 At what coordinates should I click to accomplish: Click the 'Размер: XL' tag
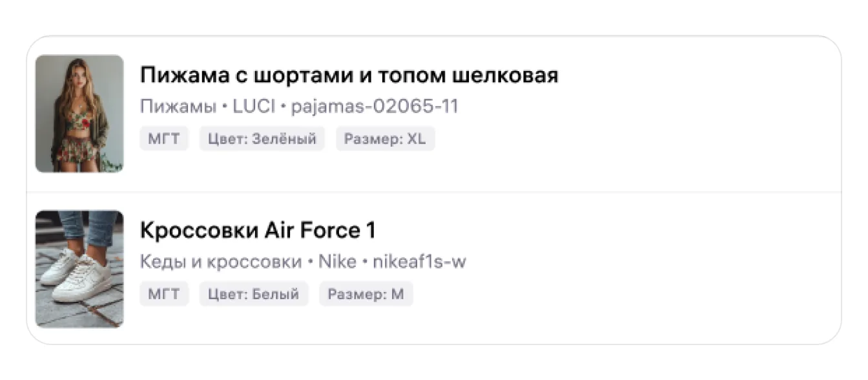(385, 139)
